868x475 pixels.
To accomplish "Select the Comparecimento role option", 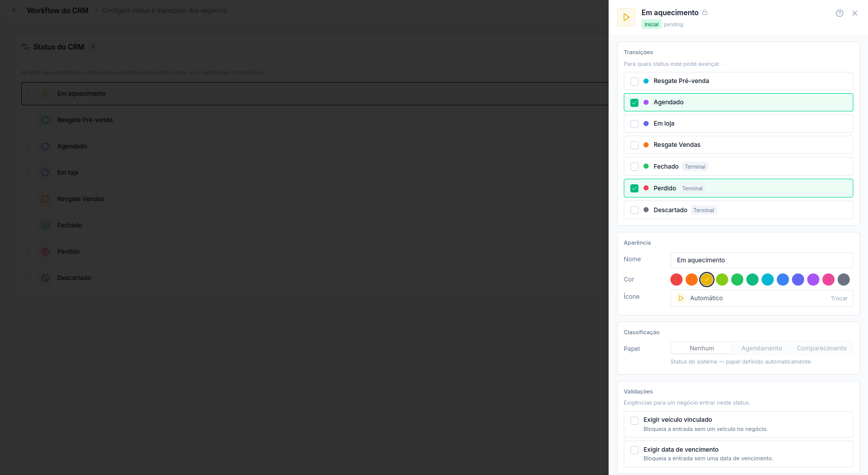I will (821, 348).
